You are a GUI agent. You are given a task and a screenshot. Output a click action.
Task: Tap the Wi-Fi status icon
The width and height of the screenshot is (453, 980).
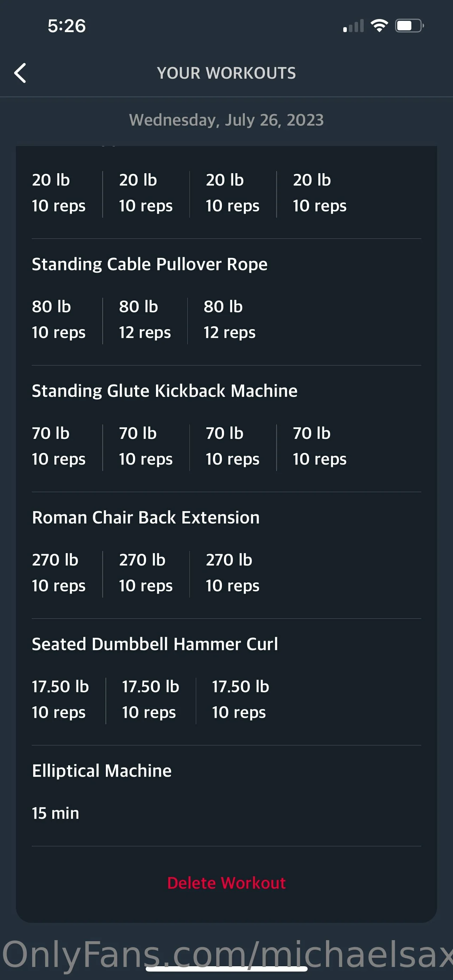tap(379, 26)
